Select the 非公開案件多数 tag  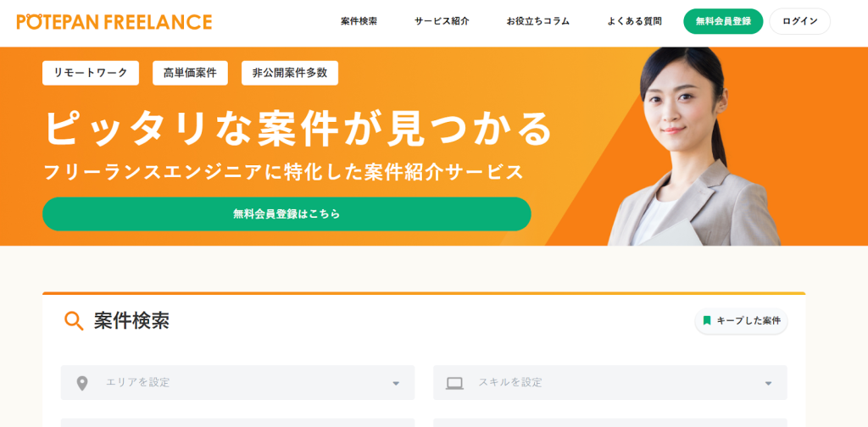tap(290, 73)
